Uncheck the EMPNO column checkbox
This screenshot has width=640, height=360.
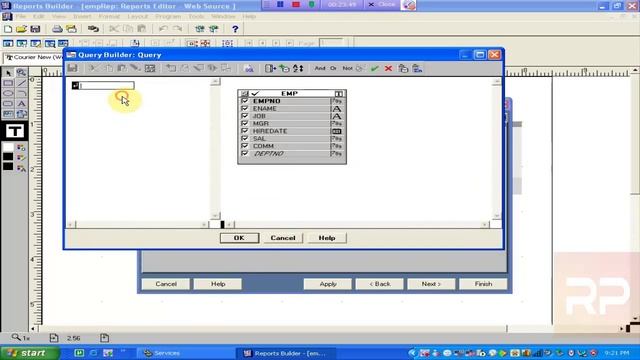pyautogui.click(x=245, y=101)
